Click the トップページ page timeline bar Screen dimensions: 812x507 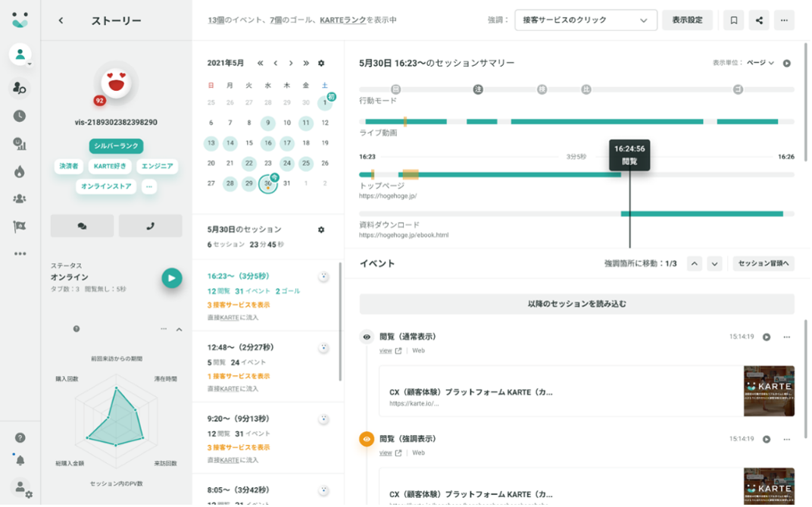click(576, 174)
